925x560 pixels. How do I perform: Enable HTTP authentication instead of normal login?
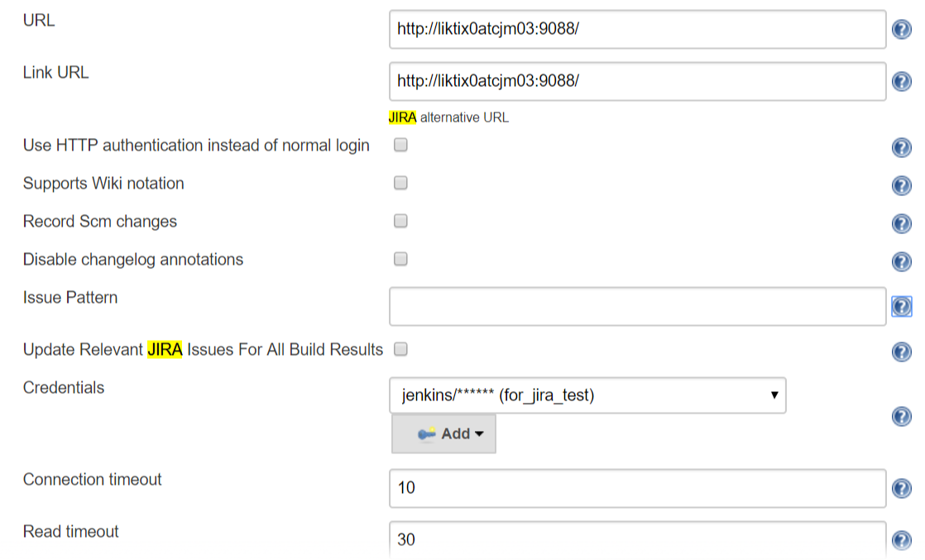(400, 145)
